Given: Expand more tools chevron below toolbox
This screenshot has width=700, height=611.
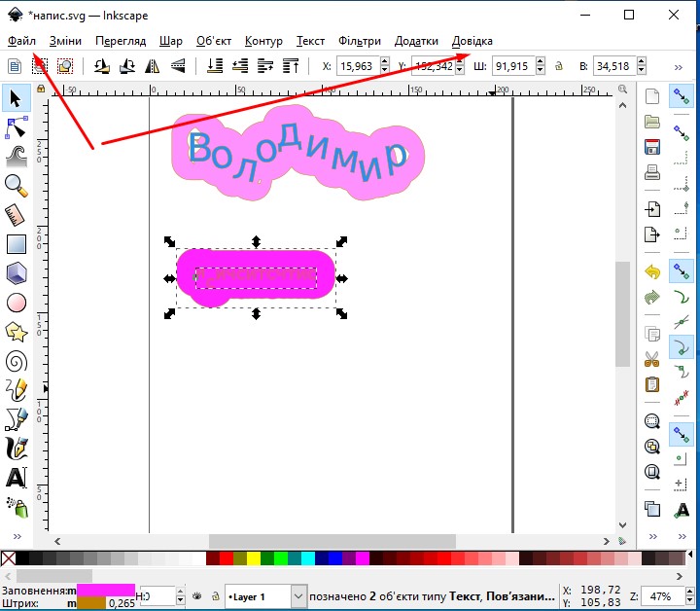Looking at the screenshot, I should click(17, 536).
